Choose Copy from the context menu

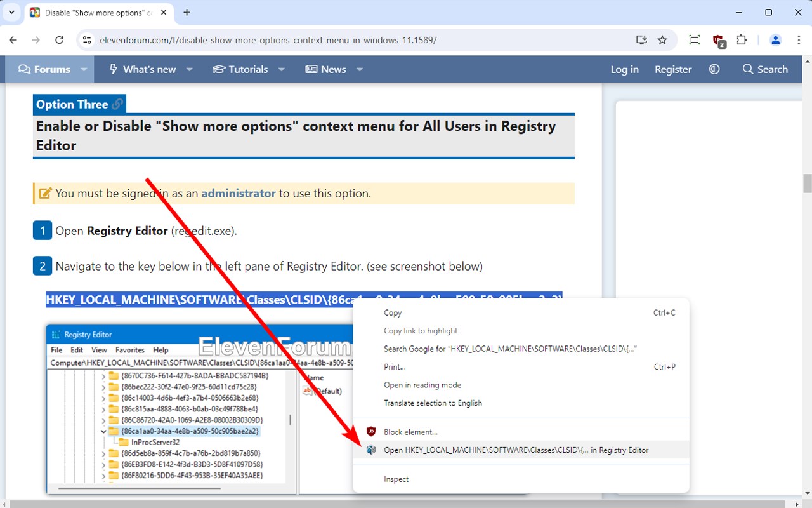tap(521, 312)
